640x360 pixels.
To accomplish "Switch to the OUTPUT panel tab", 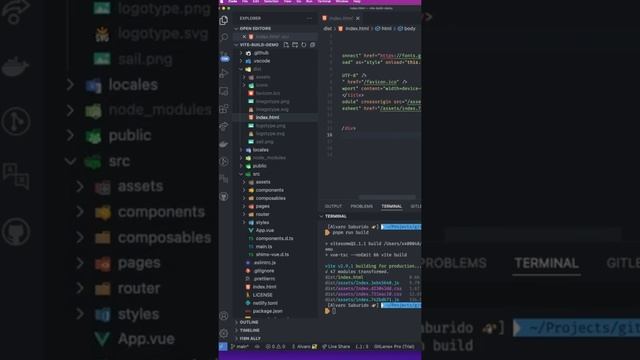I will point(333,206).
